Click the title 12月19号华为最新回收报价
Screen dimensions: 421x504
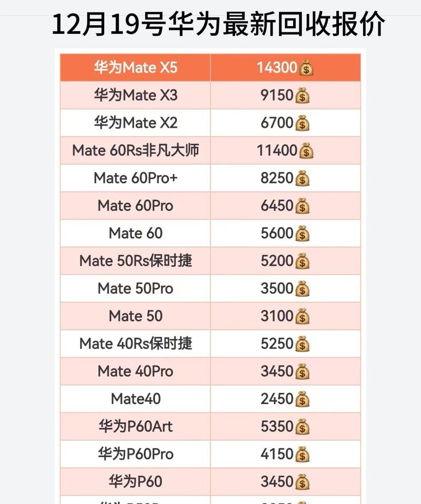pyautogui.click(x=218, y=24)
